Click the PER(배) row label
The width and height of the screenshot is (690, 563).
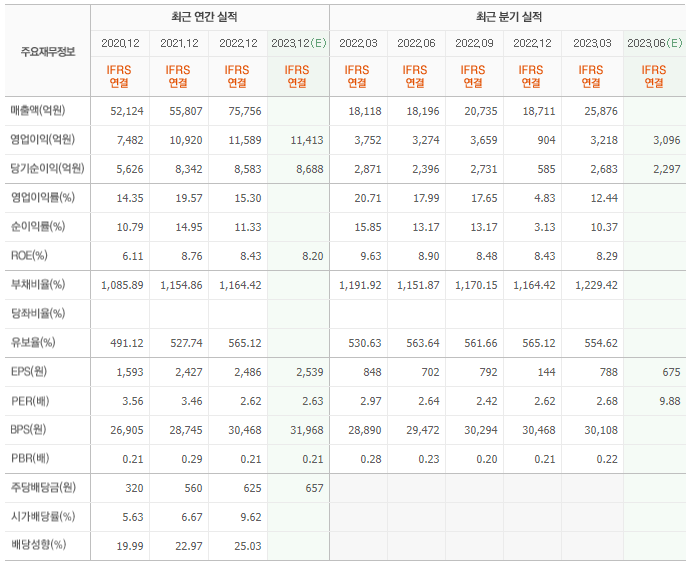point(30,401)
